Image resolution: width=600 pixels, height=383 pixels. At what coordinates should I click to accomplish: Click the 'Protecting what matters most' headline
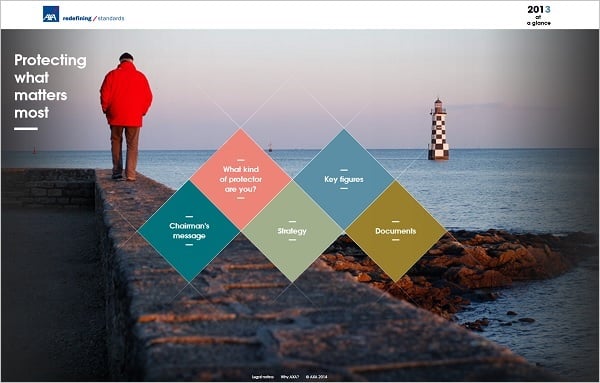point(50,86)
